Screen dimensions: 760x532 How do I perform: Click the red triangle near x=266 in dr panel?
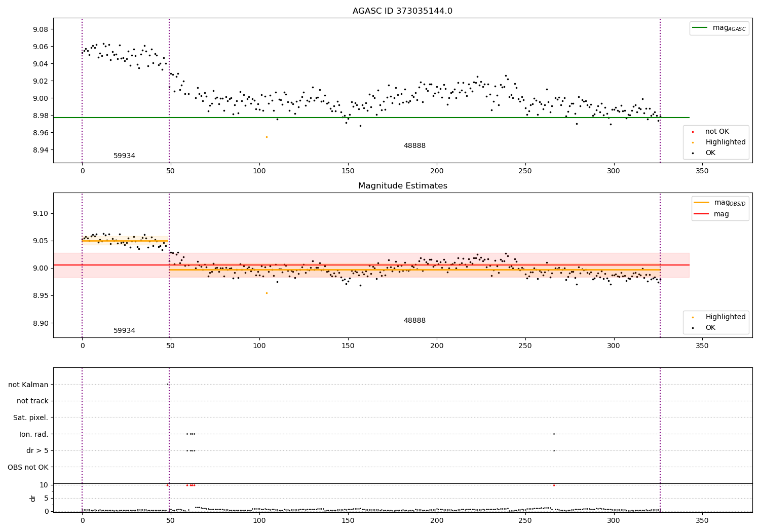554,485
